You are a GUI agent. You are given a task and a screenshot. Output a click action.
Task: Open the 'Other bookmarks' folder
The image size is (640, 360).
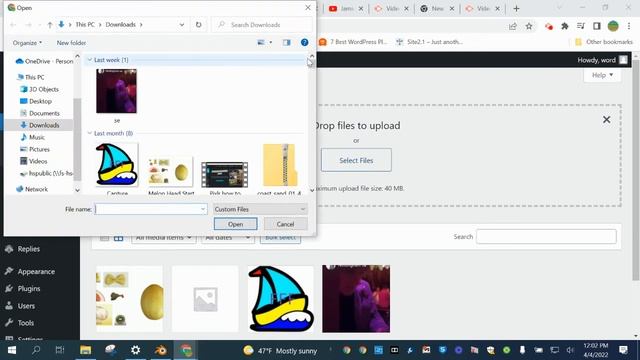(x=604, y=42)
